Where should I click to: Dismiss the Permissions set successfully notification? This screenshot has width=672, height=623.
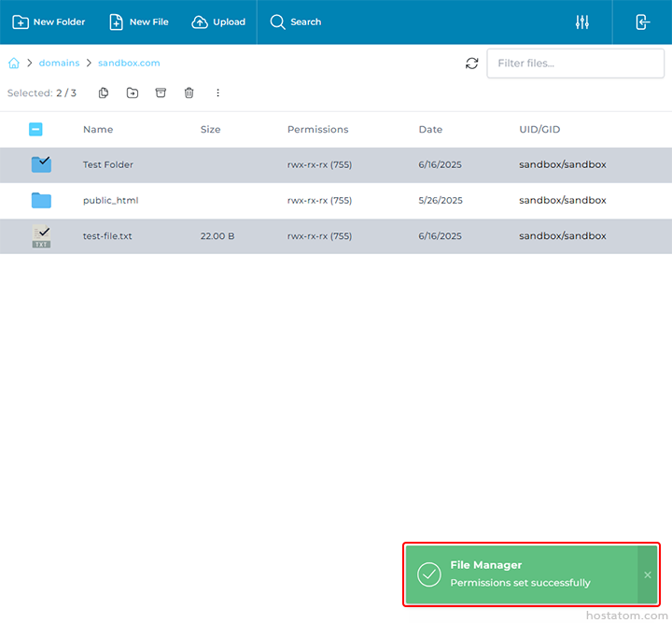pyautogui.click(x=648, y=574)
